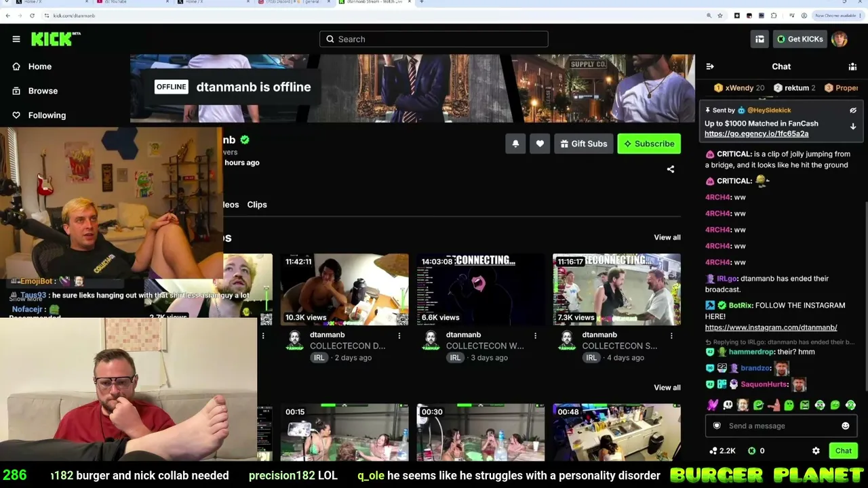Screen dimensions: 868x488
Task: Open the 00:30 clip thumbnail
Action: [x=481, y=432]
